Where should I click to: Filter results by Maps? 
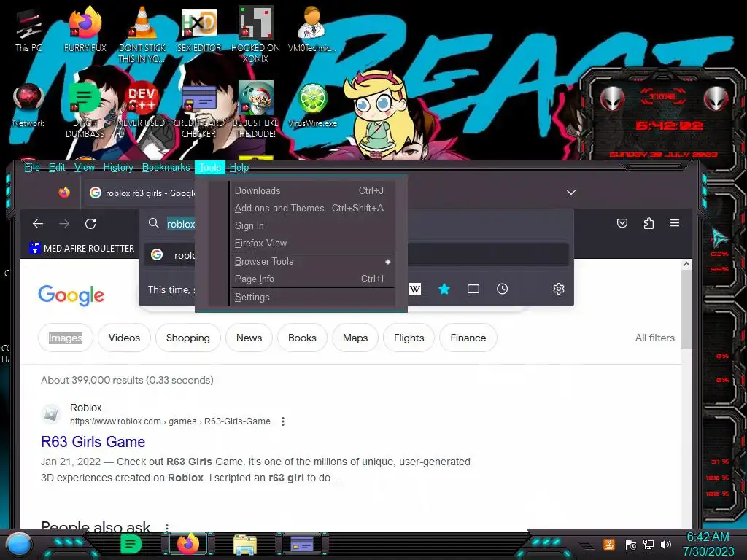point(355,338)
